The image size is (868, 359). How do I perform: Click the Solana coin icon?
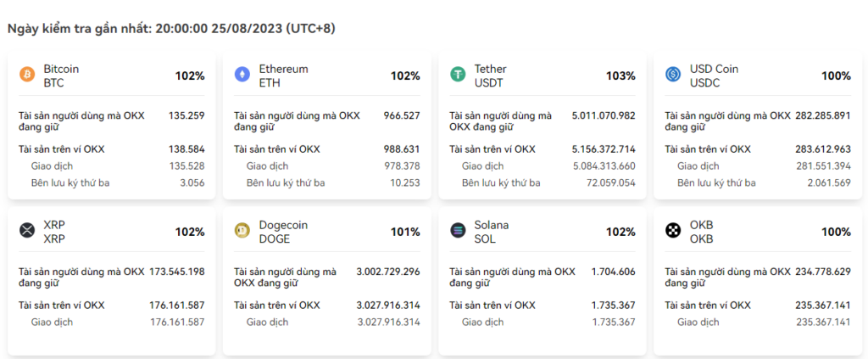[x=458, y=231]
